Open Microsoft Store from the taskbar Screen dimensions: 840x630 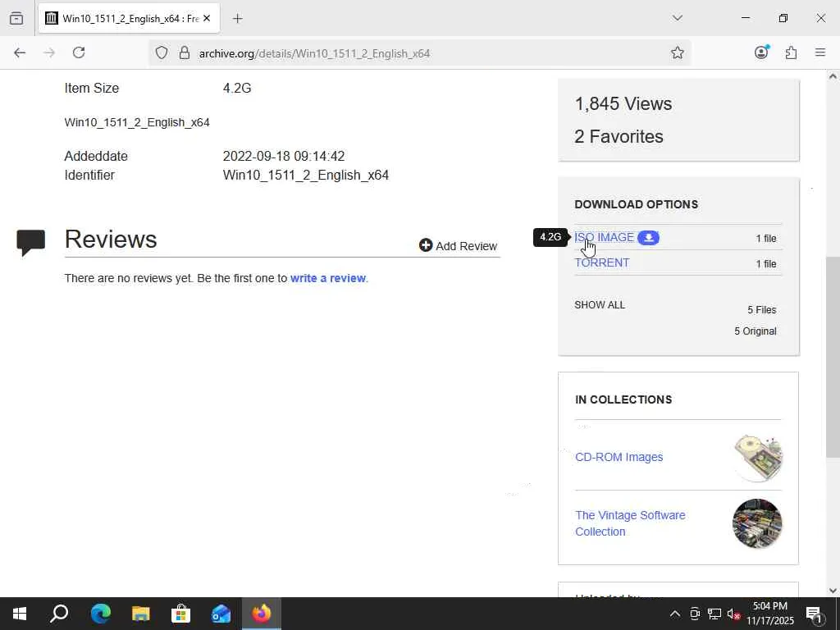coord(181,614)
